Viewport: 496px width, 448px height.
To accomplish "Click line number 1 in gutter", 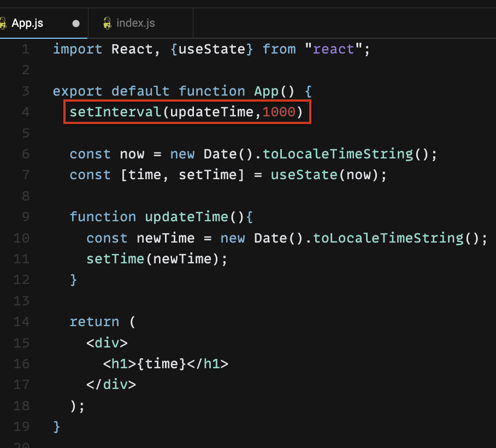I will coord(26,49).
